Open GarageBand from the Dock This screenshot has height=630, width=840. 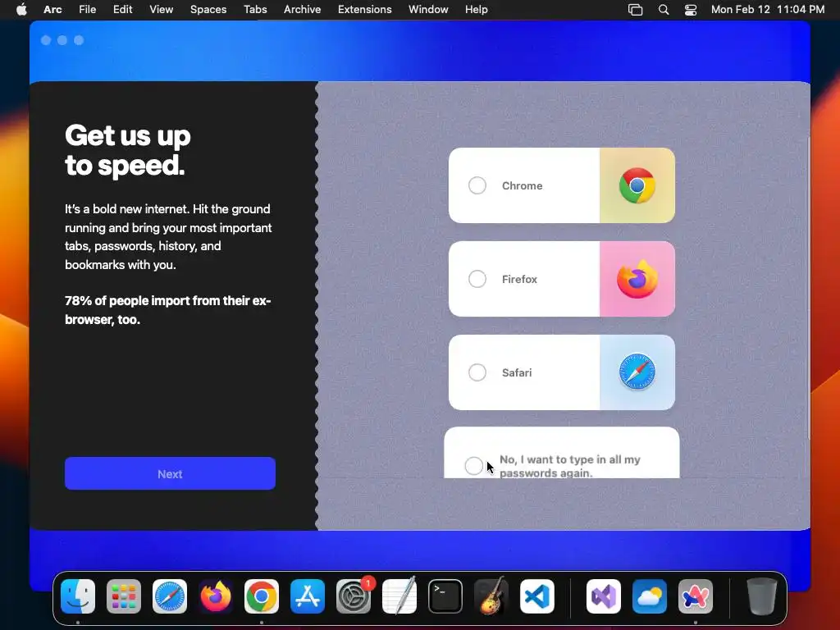491,596
